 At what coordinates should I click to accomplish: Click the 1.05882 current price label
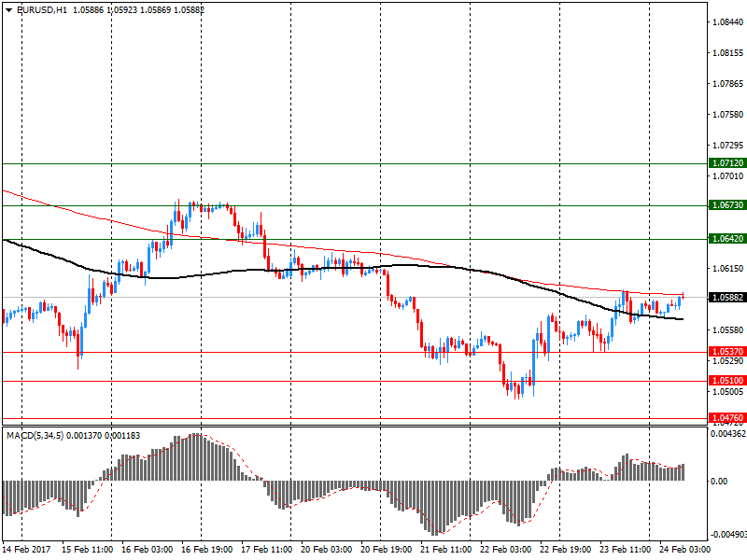pyautogui.click(x=727, y=297)
